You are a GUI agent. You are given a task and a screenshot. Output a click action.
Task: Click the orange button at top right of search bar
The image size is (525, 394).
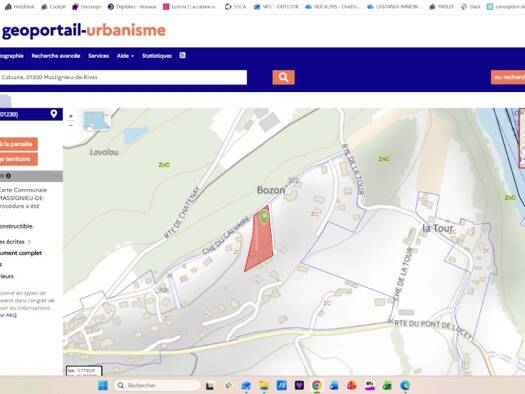click(x=508, y=77)
